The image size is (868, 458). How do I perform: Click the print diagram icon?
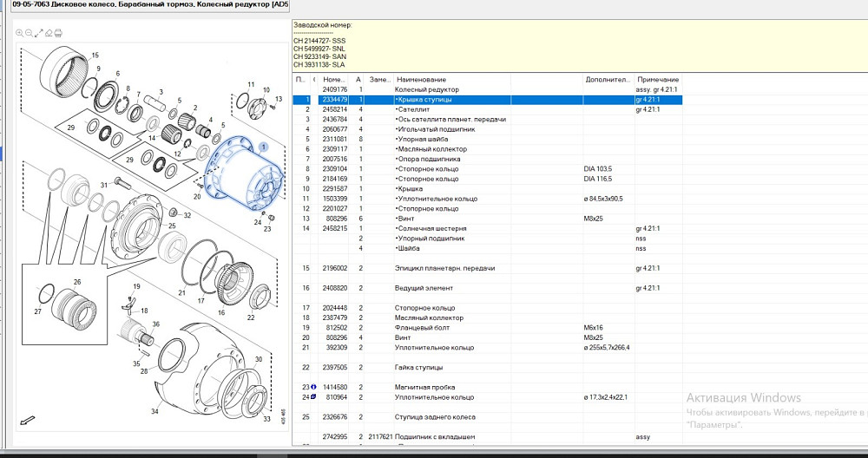coord(58,33)
